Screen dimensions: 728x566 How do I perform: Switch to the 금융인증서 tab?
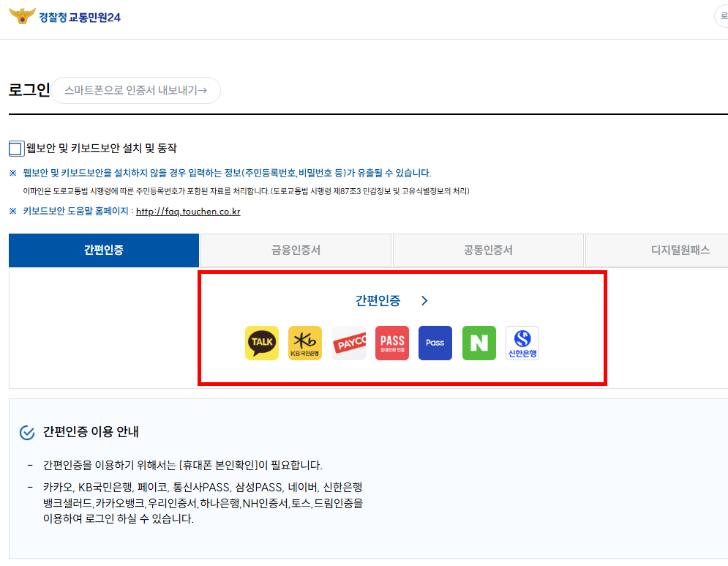point(296,250)
